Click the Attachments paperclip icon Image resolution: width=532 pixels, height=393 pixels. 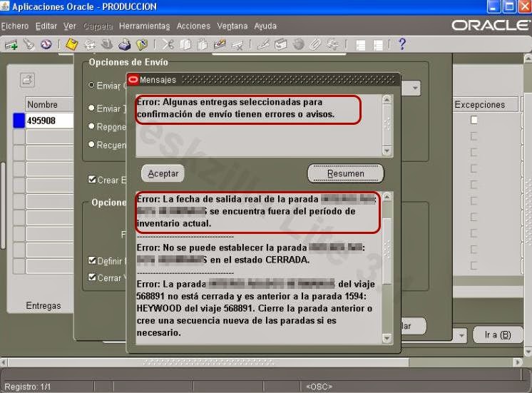pyautogui.click(x=315, y=44)
